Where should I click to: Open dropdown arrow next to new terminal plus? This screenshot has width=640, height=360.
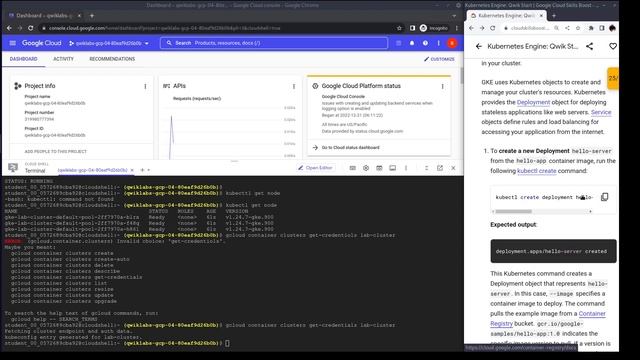[149, 170]
